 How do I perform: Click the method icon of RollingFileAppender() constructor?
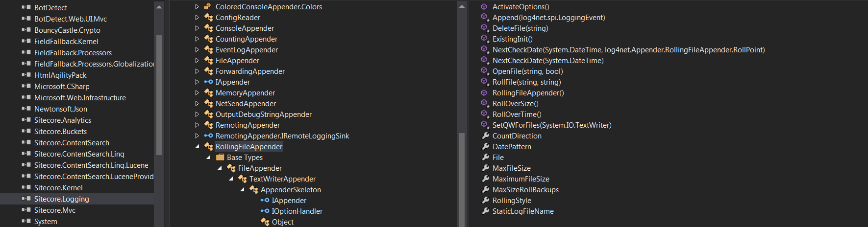(484, 93)
